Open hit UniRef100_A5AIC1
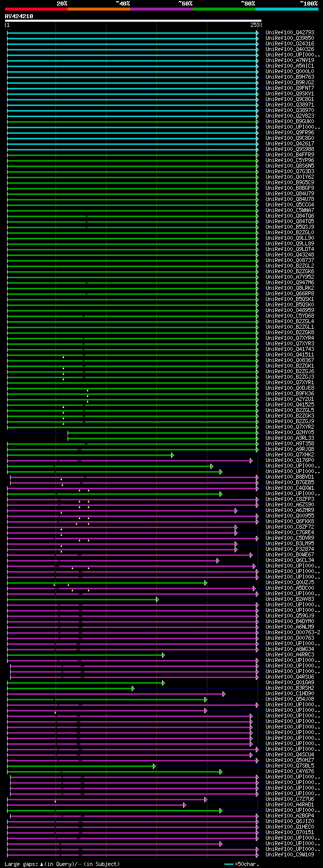 click(x=290, y=66)
